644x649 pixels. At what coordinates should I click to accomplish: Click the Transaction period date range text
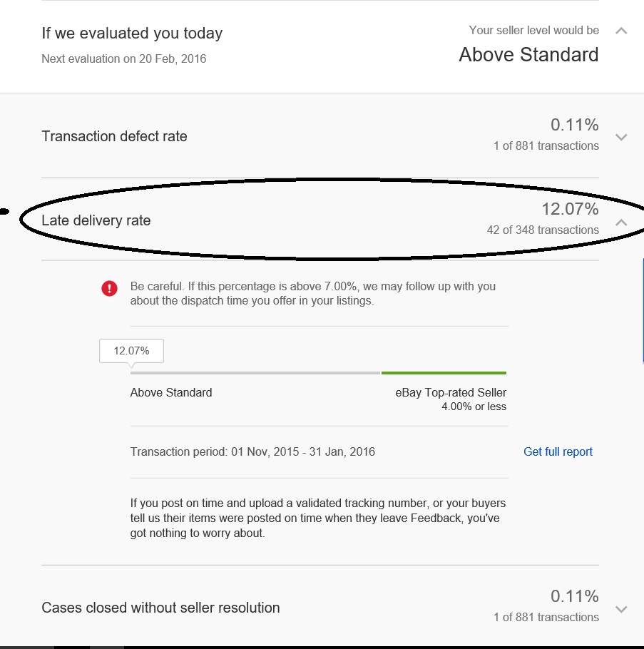[252, 451]
